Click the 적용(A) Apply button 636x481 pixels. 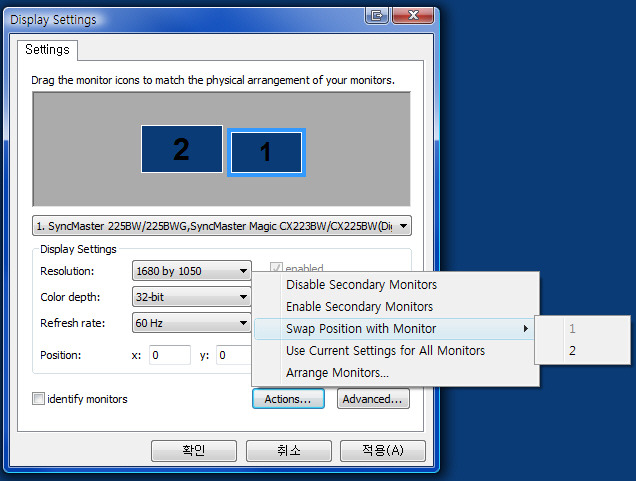click(383, 451)
